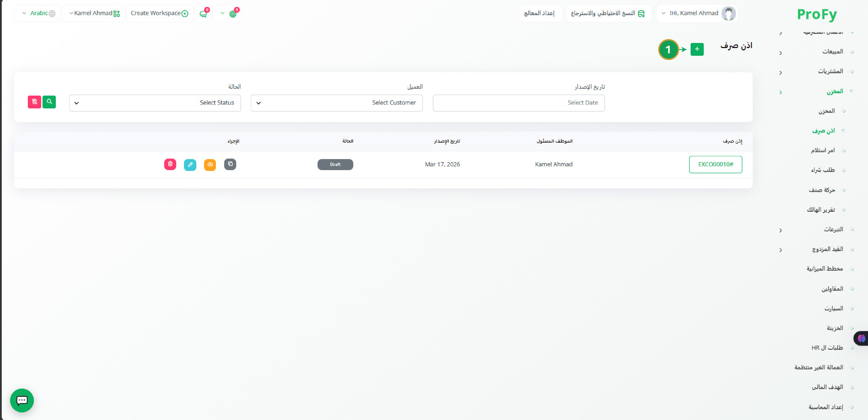
Task: Duplicate EXCO00010 using the gray copy icon
Action: pos(230,164)
